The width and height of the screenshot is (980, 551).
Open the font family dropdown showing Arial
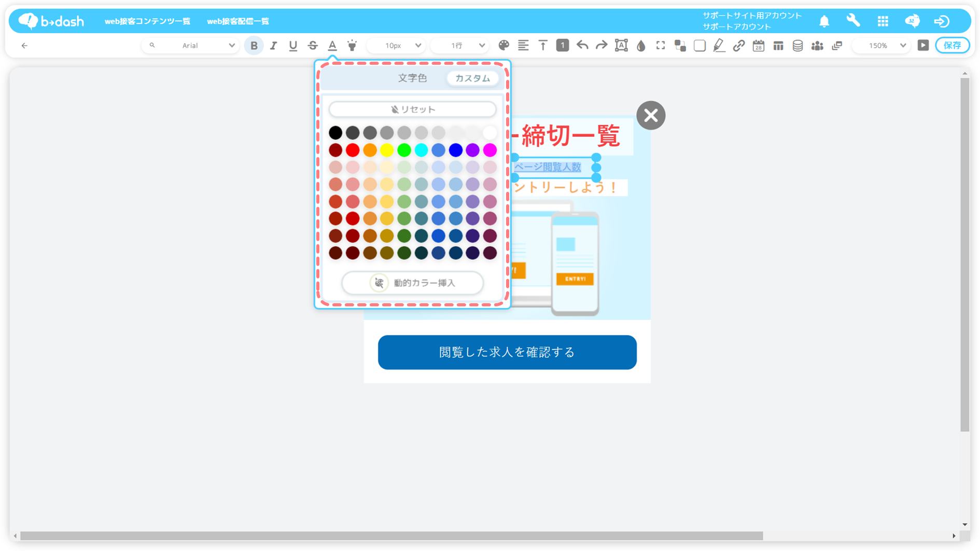[x=191, y=46]
